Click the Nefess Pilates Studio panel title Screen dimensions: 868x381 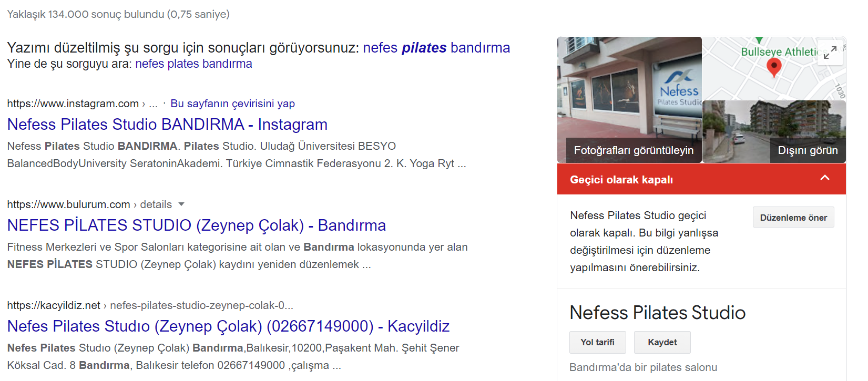pos(658,313)
